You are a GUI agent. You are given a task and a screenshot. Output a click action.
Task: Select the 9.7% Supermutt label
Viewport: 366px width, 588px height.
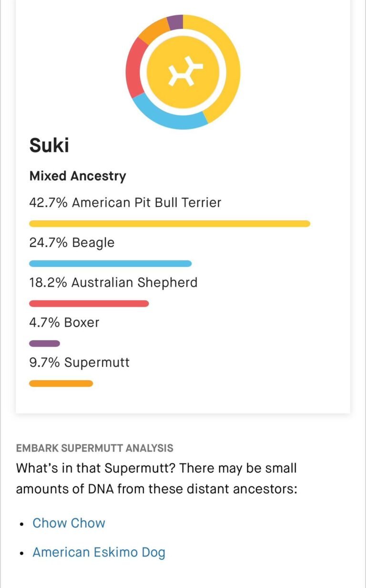79,362
